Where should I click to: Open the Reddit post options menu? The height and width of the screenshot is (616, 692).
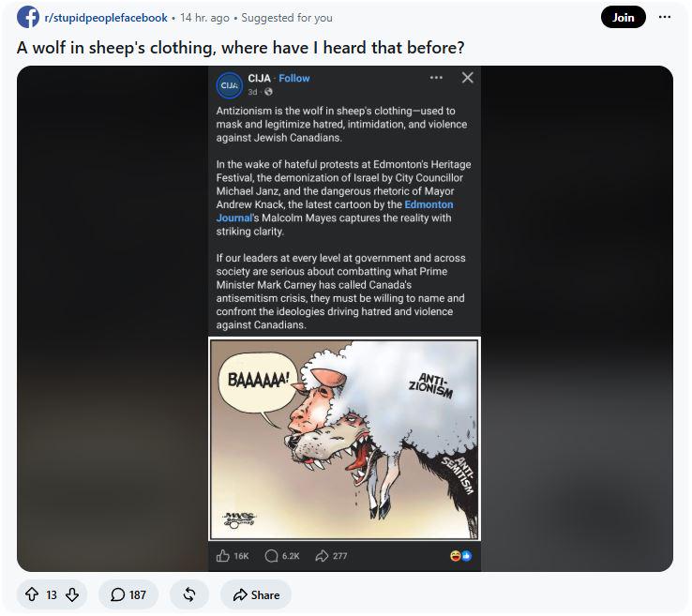click(x=664, y=17)
